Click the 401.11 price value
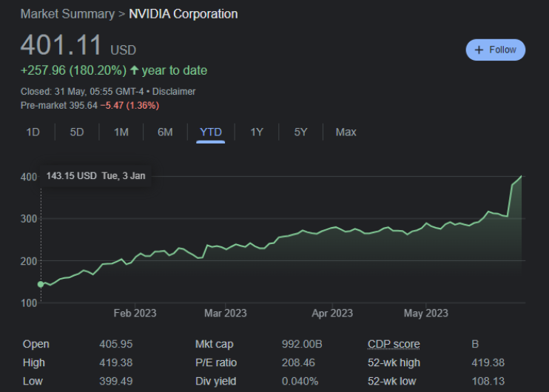Image resolution: width=549 pixels, height=392 pixels. pos(61,45)
